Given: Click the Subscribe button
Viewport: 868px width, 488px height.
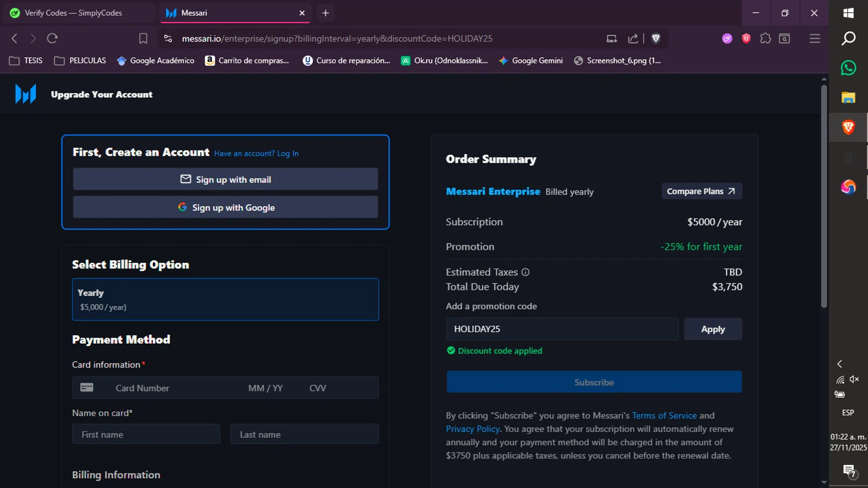Looking at the screenshot, I should coord(594,382).
